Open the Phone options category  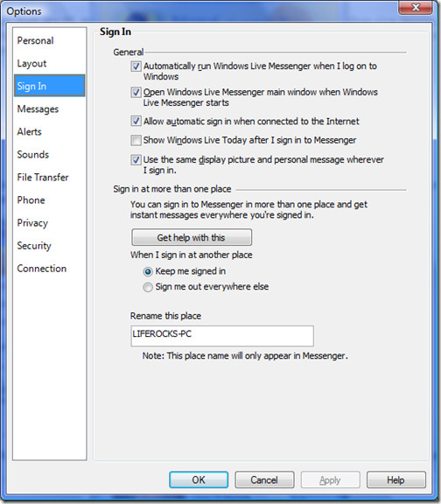click(x=31, y=200)
